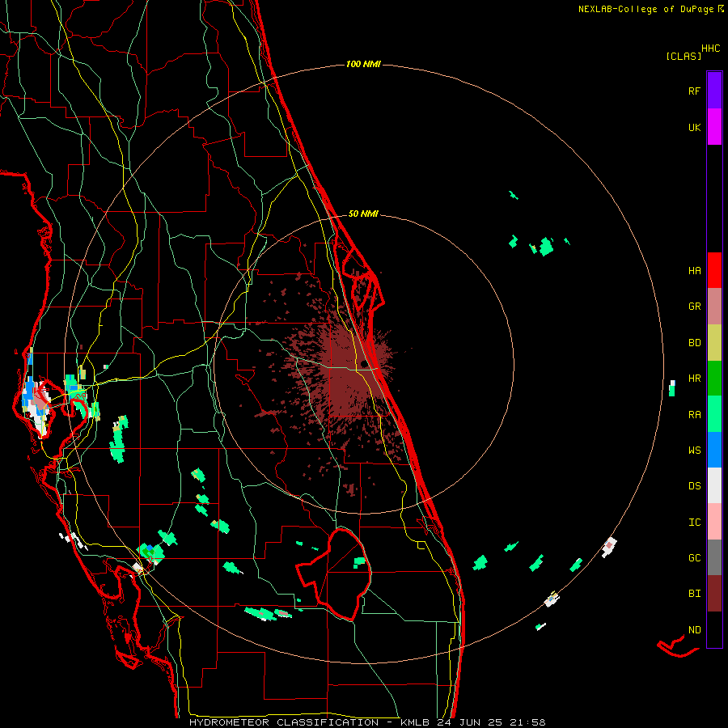Select the GR graupel color swatch

(714, 307)
